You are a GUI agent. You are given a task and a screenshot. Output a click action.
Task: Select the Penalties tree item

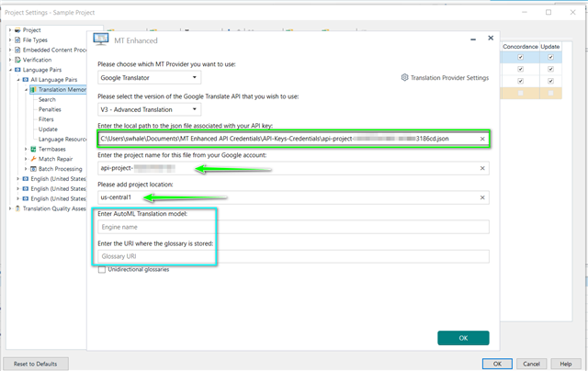50,109
